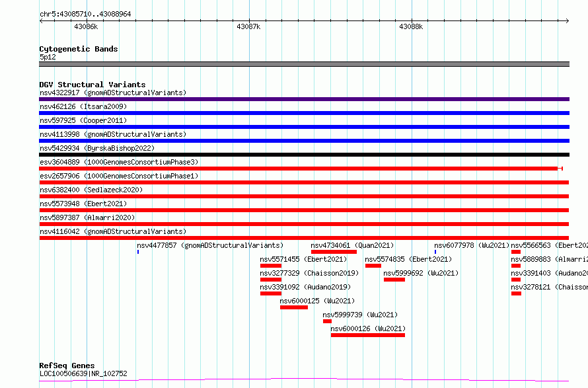
Task: Click nsv5897387 (Almarri2020) label
Action: pos(87,217)
